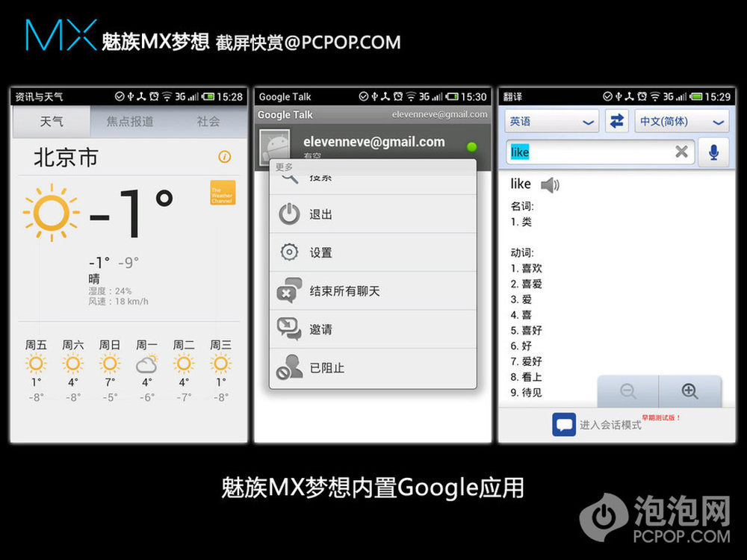The width and height of the screenshot is (747, 560).
Task: Tap the battery icon in 资讯与天气 status bar
Action: (x=208, y=96)
